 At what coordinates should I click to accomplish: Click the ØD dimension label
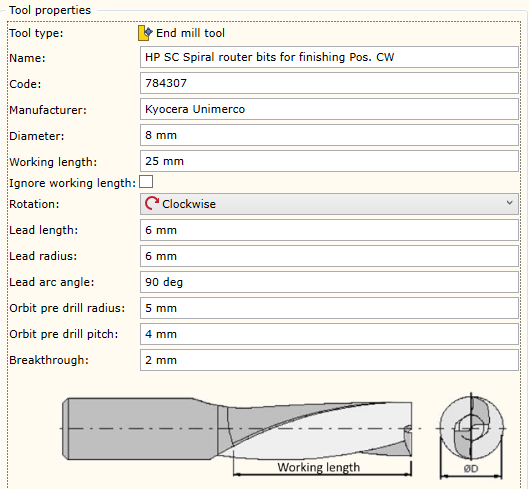471,468
